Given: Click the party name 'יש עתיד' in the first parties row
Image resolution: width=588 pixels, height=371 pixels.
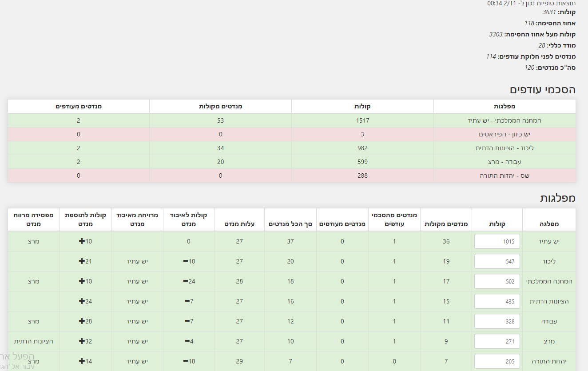Looking at the screenshot, I should pos(549,241).
